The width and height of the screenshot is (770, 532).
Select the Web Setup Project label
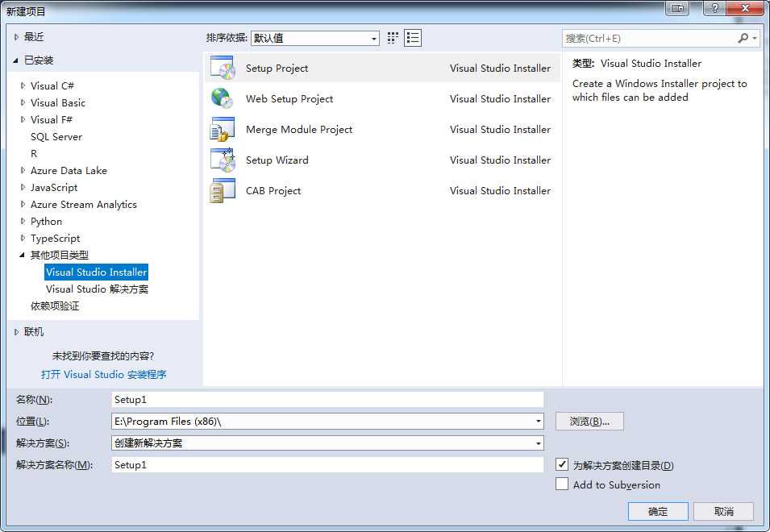(x=289, y=98)
